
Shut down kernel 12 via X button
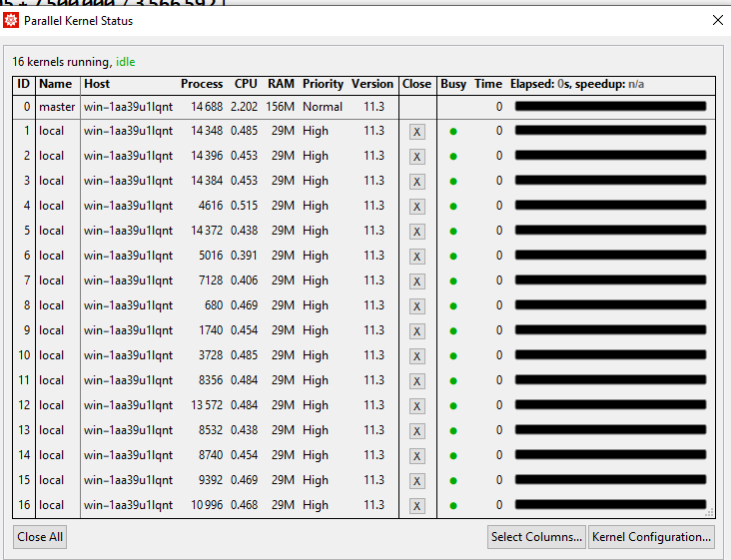[416, 406]
